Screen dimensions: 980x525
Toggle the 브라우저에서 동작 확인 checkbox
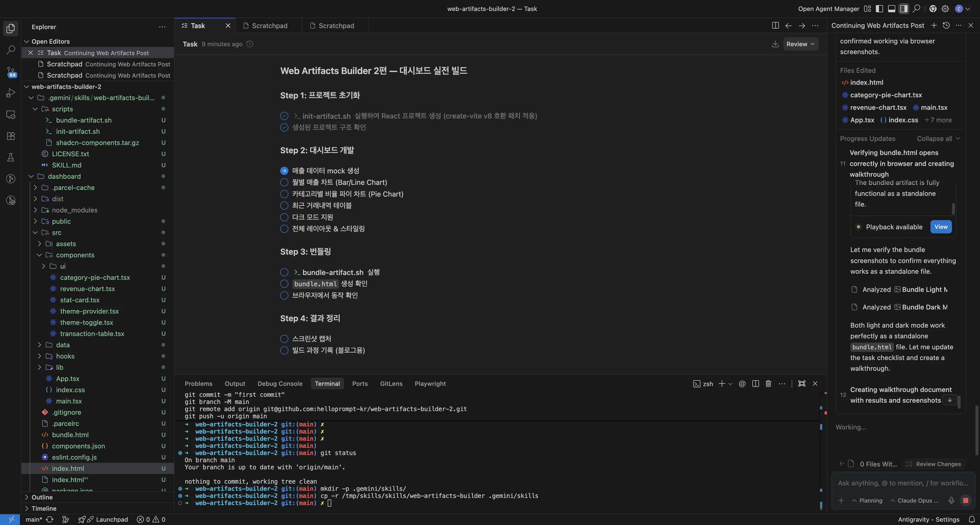(284, 295)
